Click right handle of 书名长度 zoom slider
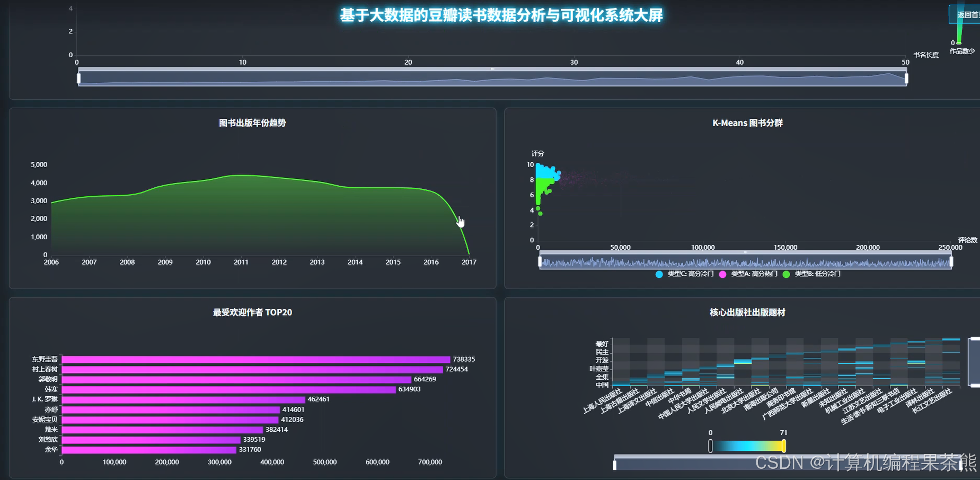Screen dimensions: 980x480 (x=906, y=78)
